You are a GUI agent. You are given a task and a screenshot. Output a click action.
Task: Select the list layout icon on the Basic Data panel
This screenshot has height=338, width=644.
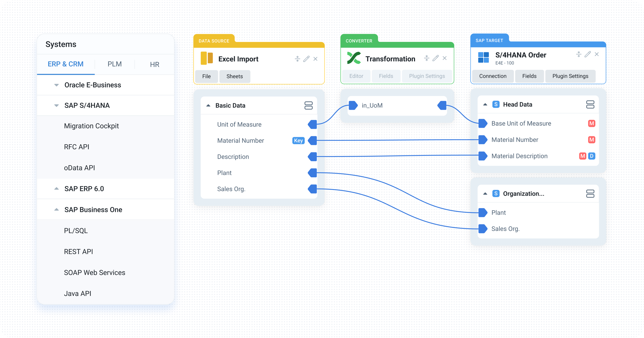click(309, 105)
